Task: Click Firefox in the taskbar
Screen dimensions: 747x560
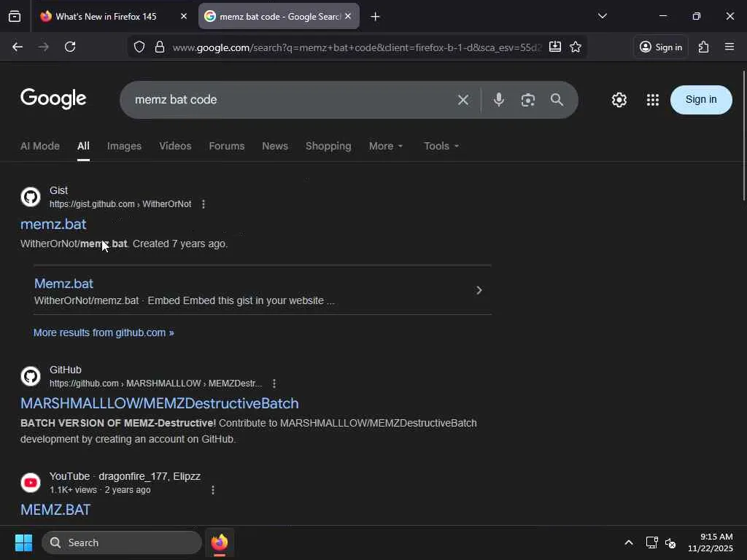Action: coord(219,542)
